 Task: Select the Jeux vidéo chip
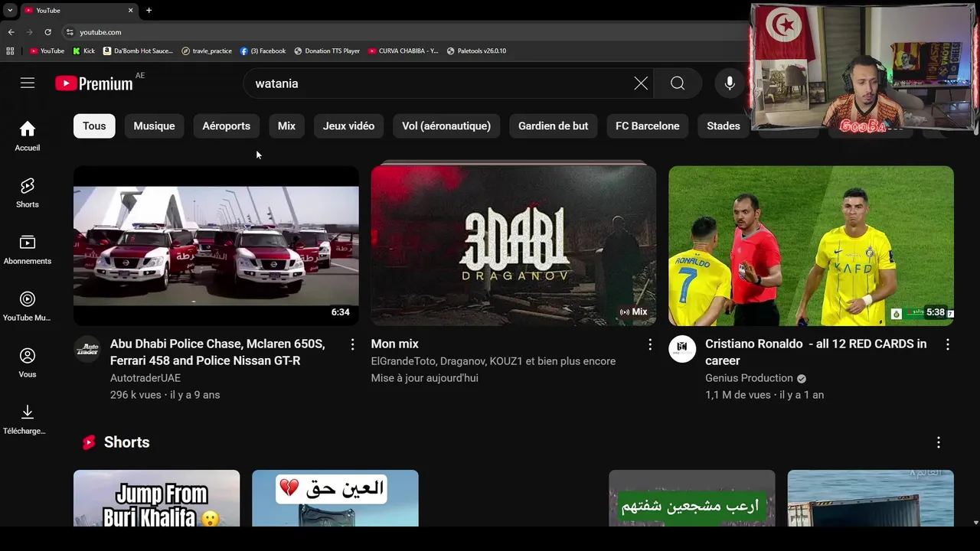tap(348, 126)
